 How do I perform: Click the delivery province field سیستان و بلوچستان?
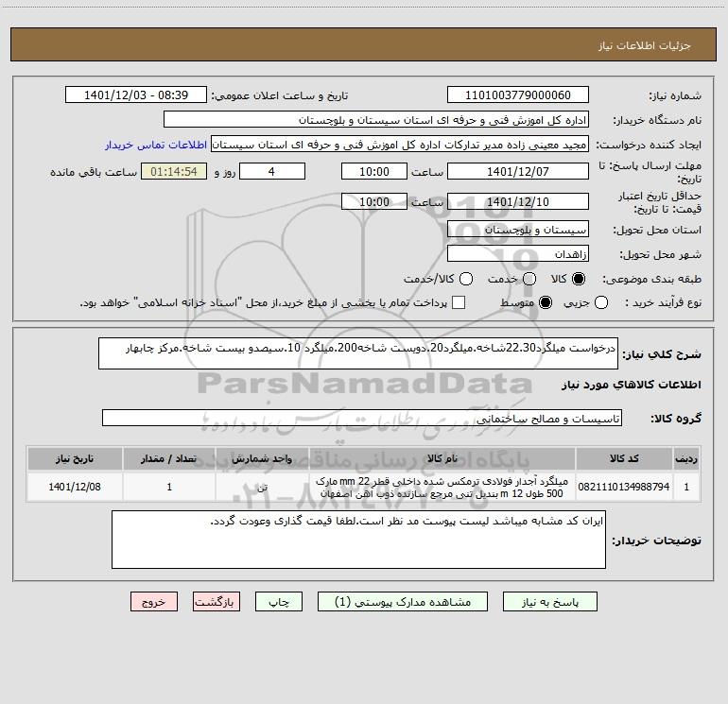(x=518, y=229)
